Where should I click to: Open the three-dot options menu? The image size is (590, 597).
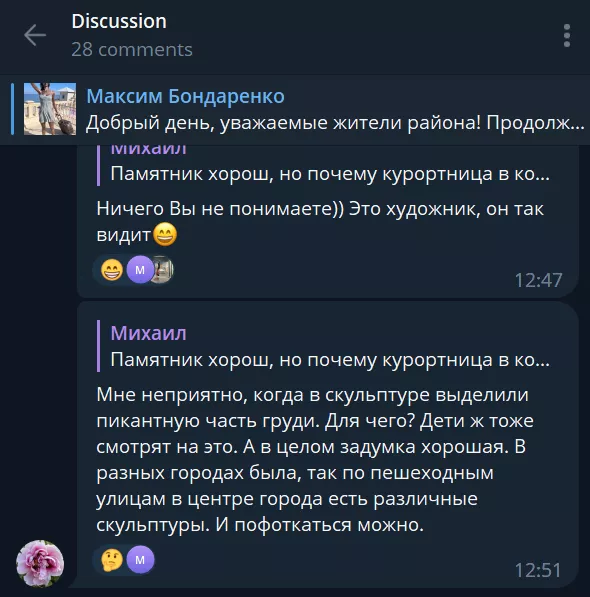pyautogui.click(x=567, y=35)
